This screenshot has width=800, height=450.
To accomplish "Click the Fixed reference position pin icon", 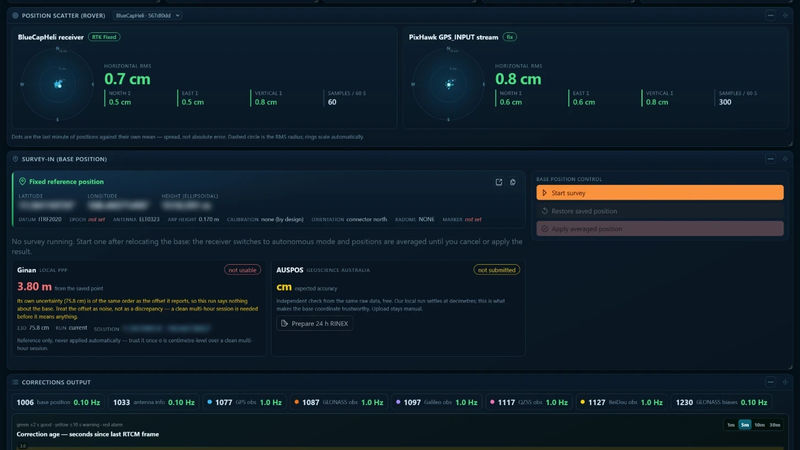I will pyautogui.click(x=22, y=182).
